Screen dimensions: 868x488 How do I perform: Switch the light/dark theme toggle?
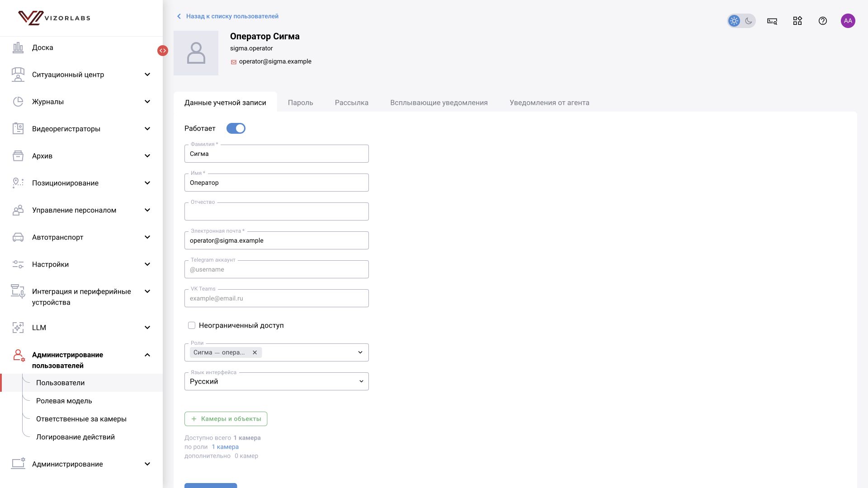click(741, 21)
